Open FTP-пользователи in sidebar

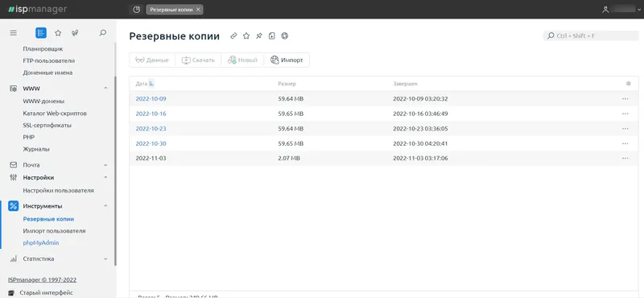49,60
